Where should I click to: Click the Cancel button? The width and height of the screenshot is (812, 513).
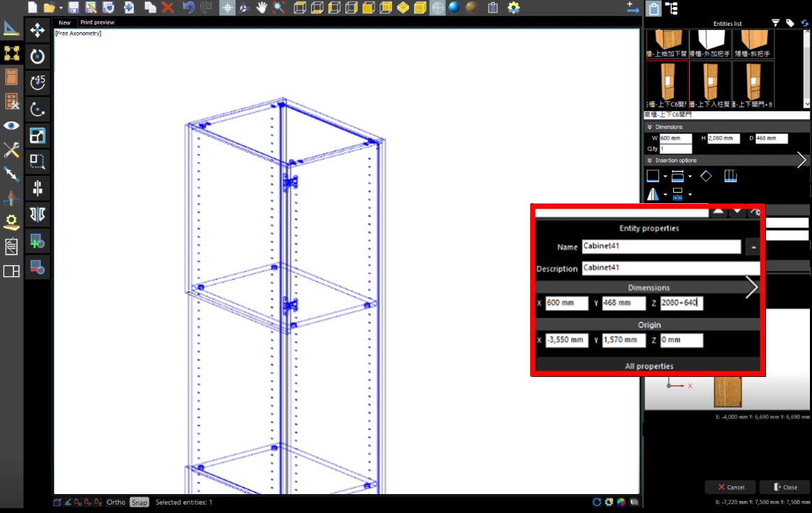730,487
